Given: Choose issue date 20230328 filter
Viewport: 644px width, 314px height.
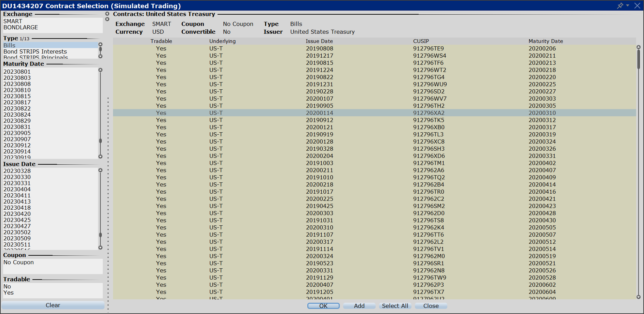Looking at the screenshot, I should click(51, 171).
